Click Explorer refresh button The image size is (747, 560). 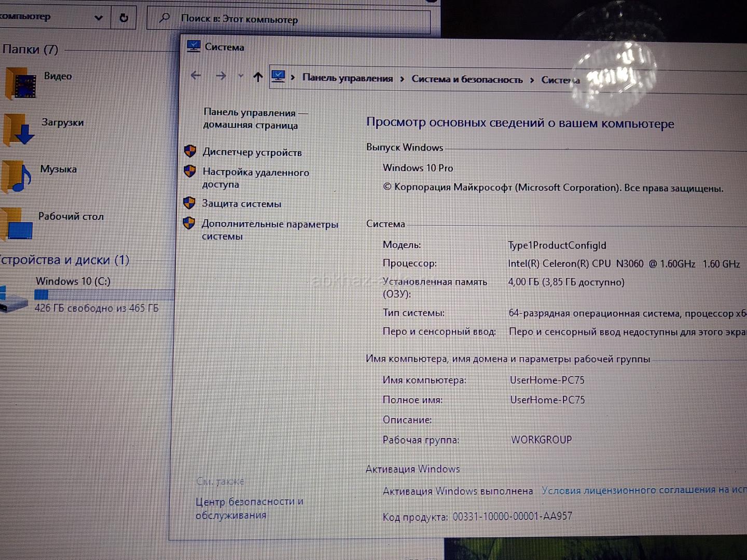coord(123,18)
